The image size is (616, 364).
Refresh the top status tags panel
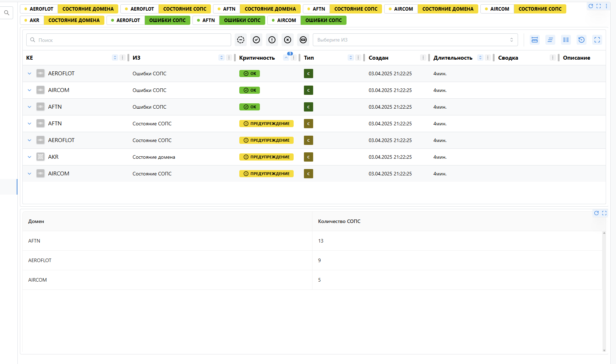point(591,6)
